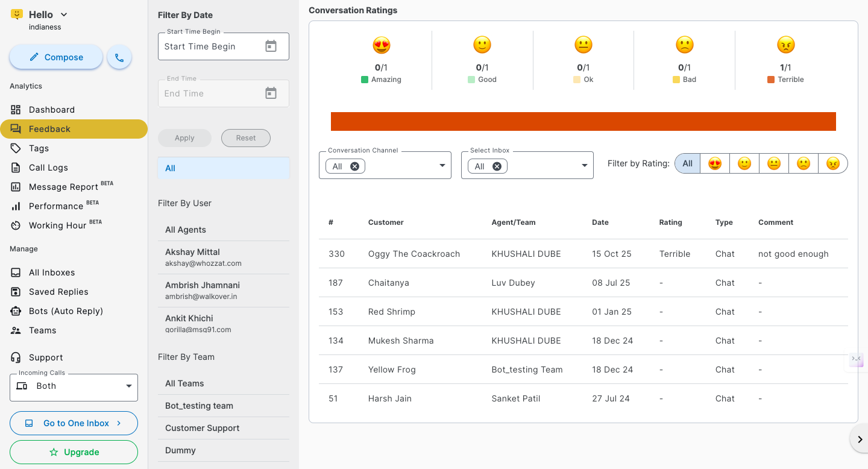Screen dimensions: 868x469
Task: Click Go to One Inbox button
Action: [74, 423]
